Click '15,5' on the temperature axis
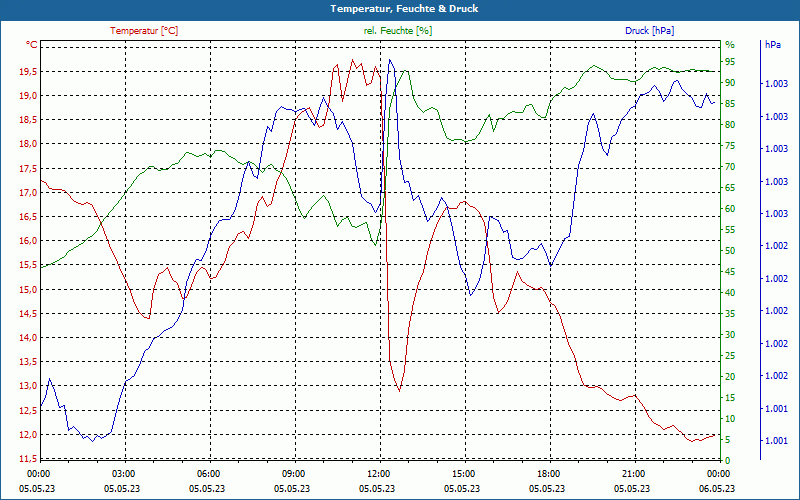Viewport: 800px width, 500px height. point(28,265)
